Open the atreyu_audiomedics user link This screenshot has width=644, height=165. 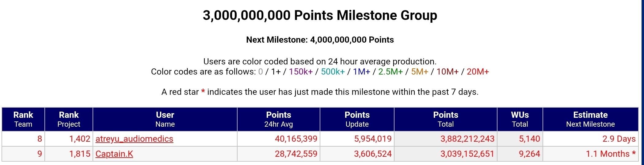[134, 139]
